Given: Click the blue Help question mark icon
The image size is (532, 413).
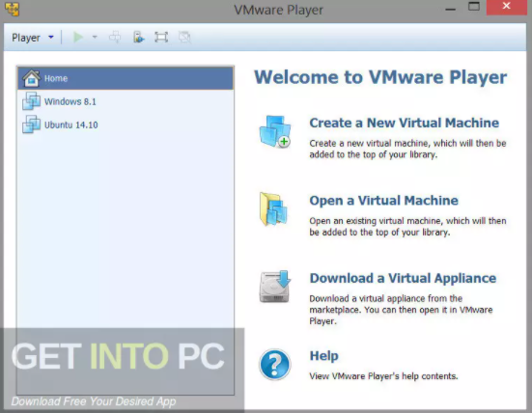Looking at the screenshot, I should point(275,365).
